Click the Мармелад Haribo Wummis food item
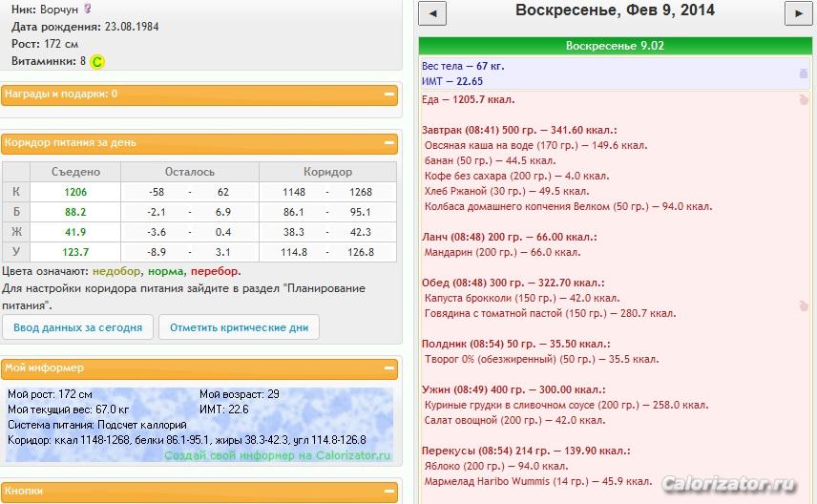 click(x=538, y=481)
